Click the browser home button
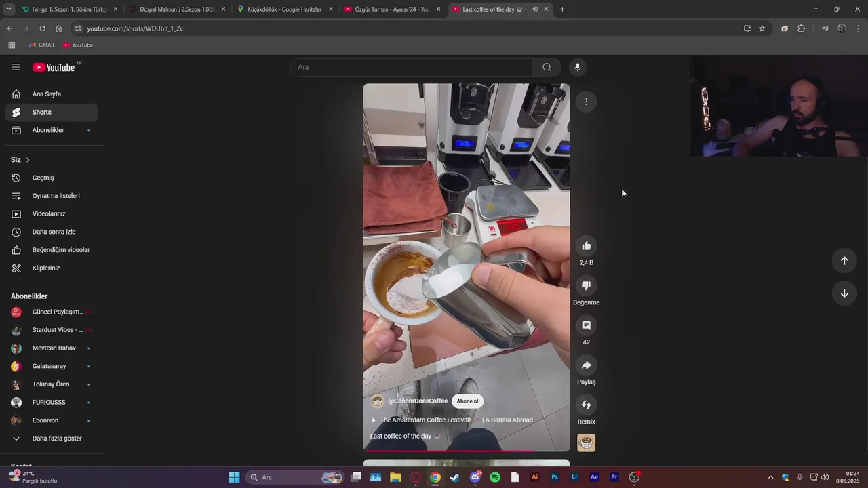This screenshot has height=488, width=868. click(58, 28)
